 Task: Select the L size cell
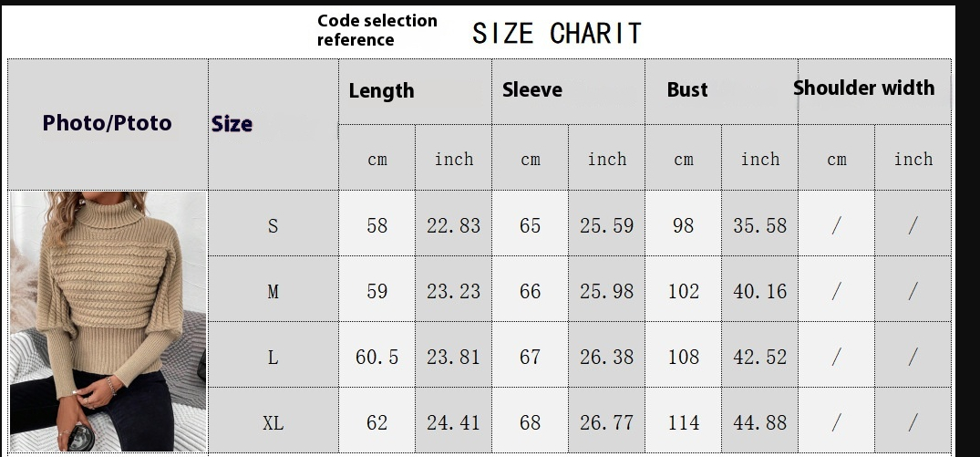pos(273,355)
